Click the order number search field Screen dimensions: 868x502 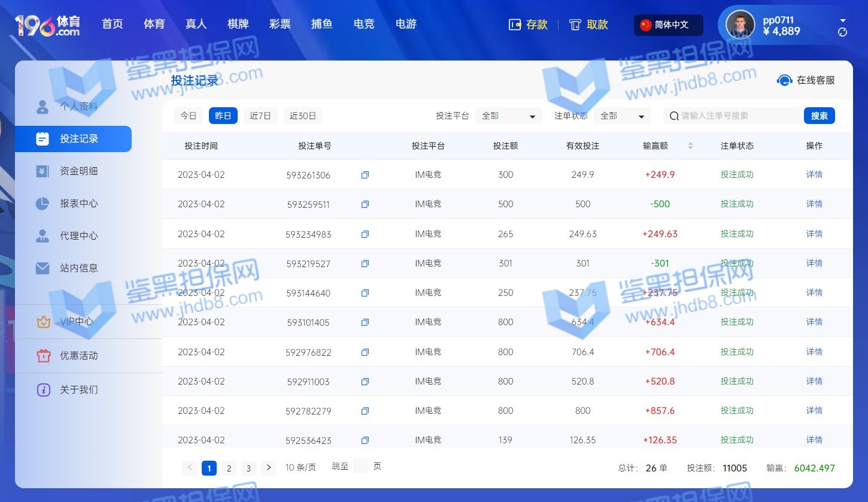pyautogui.click(x=736, y=116)
